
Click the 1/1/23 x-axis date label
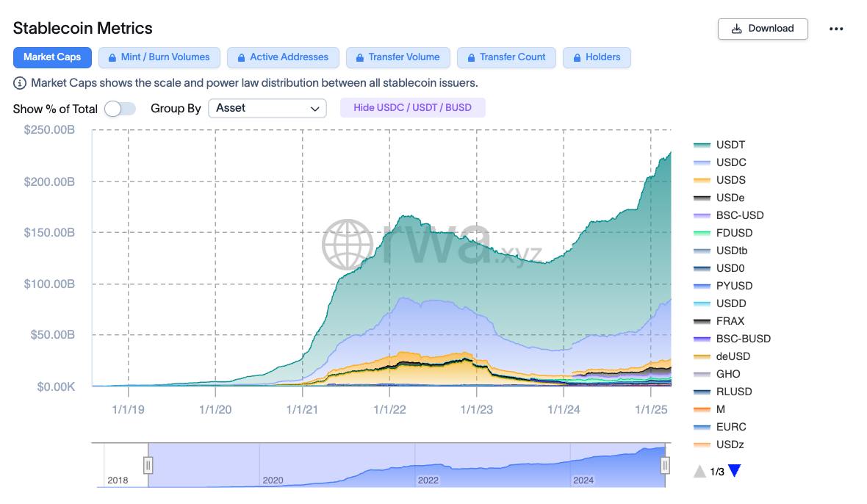[x=477, y=410]
